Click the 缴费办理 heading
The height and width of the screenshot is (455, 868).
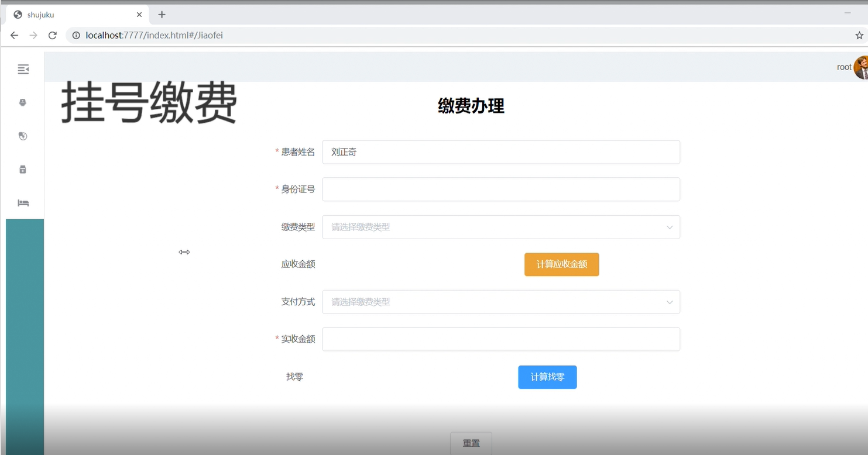pyautogui.click(x=471, y=106)
